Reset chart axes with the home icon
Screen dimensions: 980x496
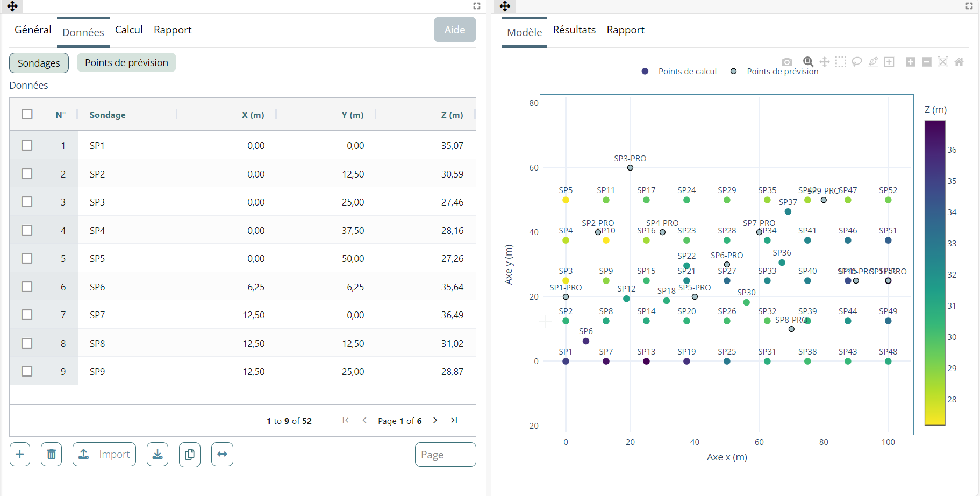[959, 62]
